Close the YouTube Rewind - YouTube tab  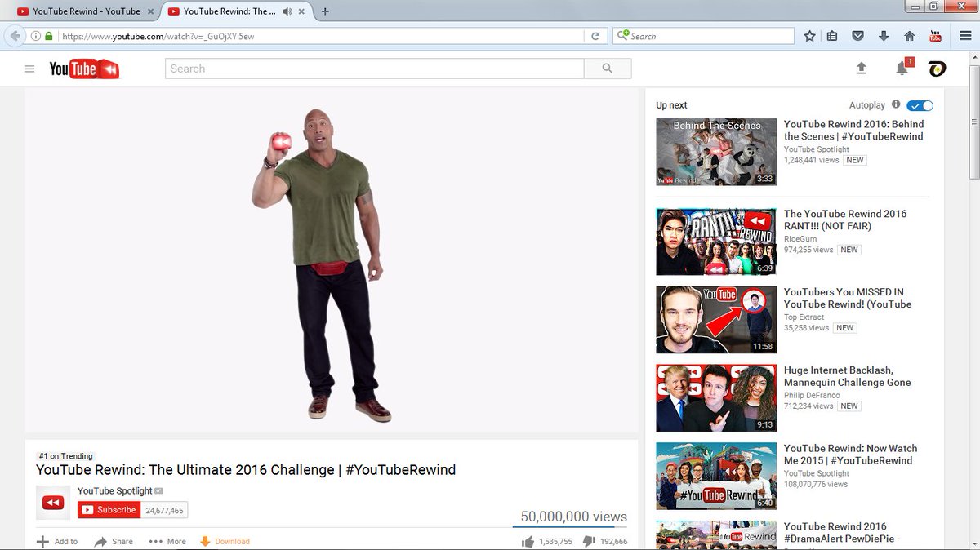pyautogui.click(x=150, y=11)
